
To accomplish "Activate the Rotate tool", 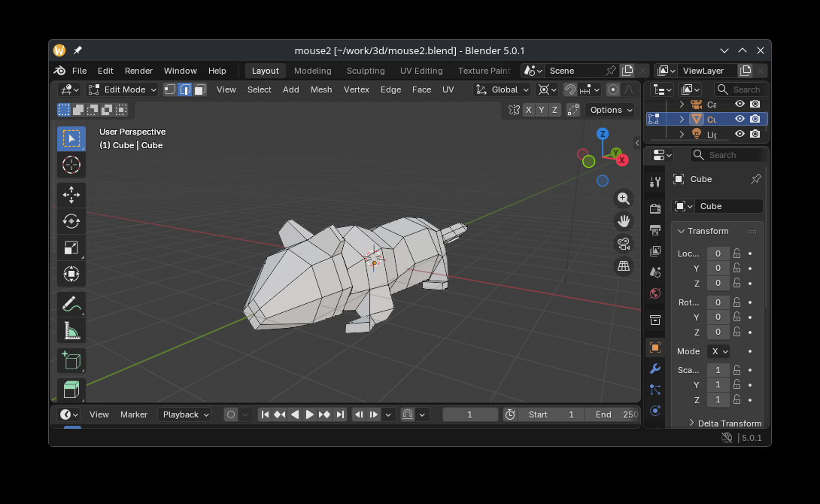I will point(71,221).
